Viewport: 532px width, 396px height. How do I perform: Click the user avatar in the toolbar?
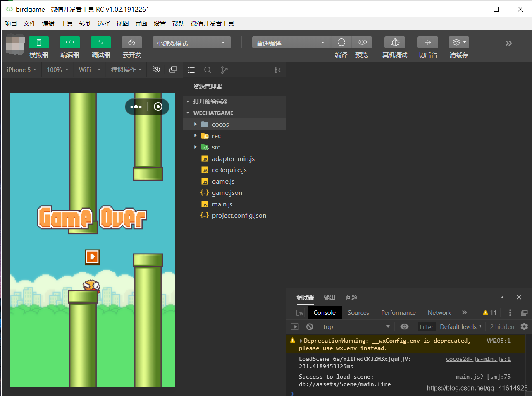(15, 44)
